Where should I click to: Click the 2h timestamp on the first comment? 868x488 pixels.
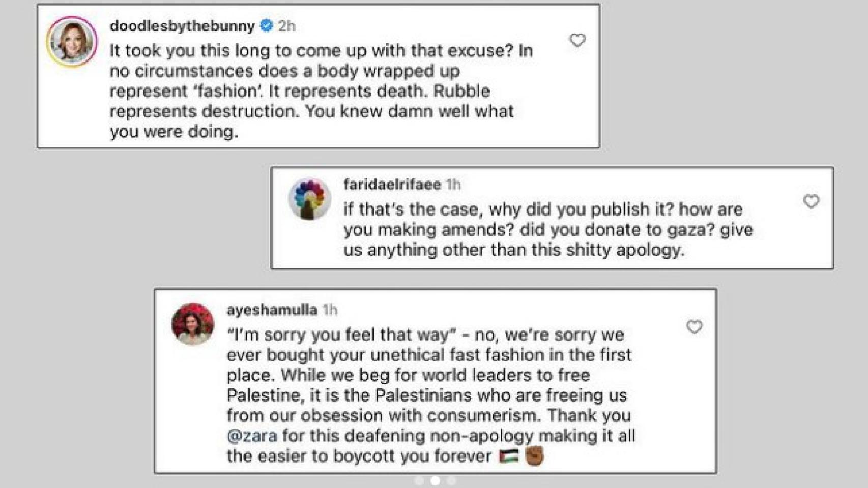[286, 26]
